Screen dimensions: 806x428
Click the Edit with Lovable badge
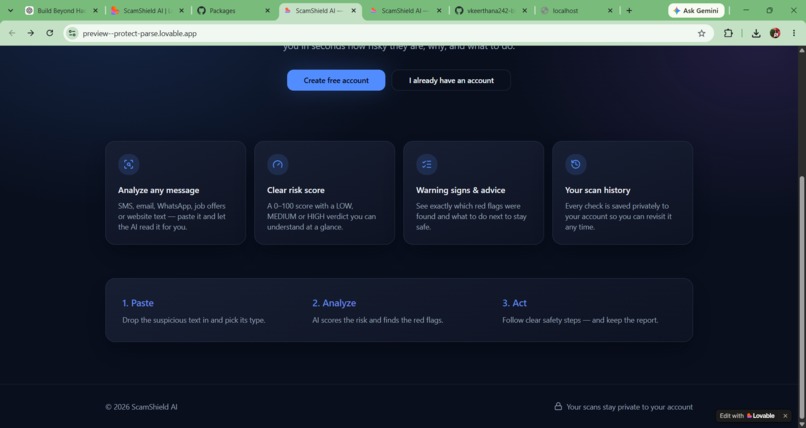[746, 416]
